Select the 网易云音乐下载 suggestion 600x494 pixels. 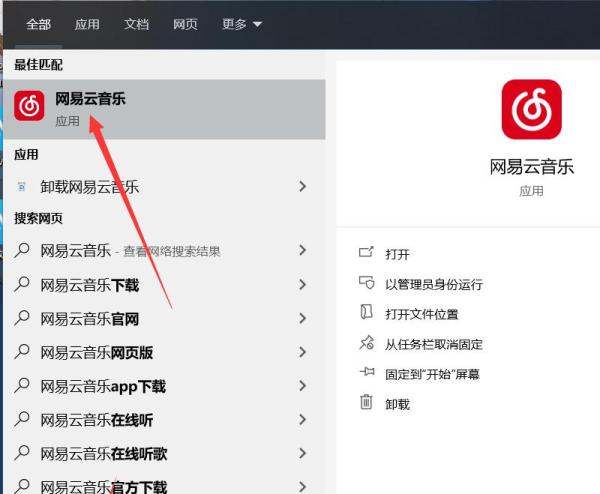pyautogui.click(x=90, y=285)
